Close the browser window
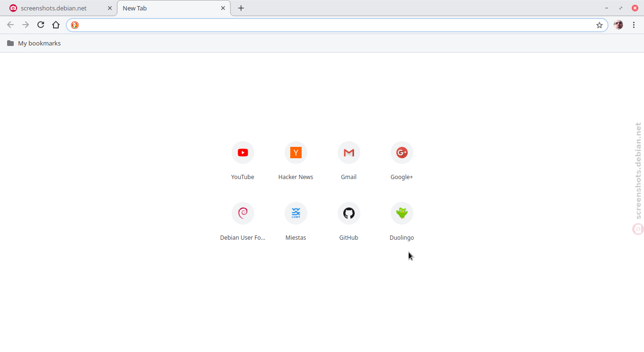 click(635, 8)
